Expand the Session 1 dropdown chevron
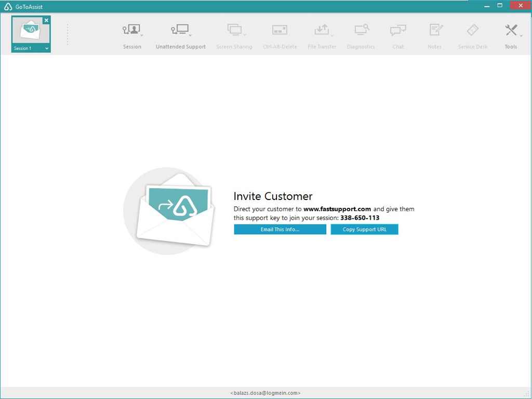 [x=47, y=48]
